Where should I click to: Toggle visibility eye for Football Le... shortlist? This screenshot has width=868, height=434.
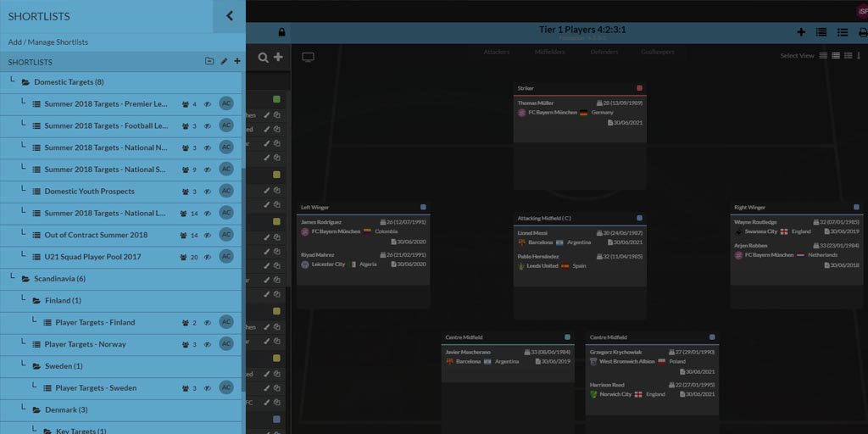[x=208, y=126]
